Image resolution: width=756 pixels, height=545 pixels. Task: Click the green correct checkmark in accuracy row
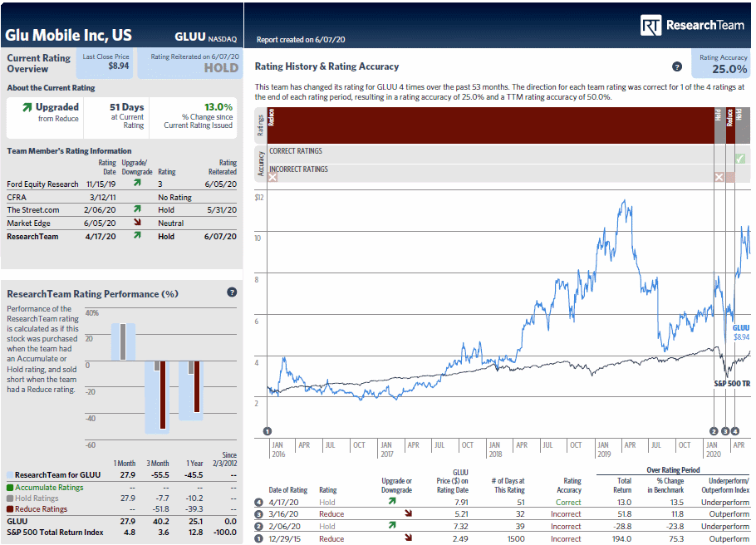740,159
